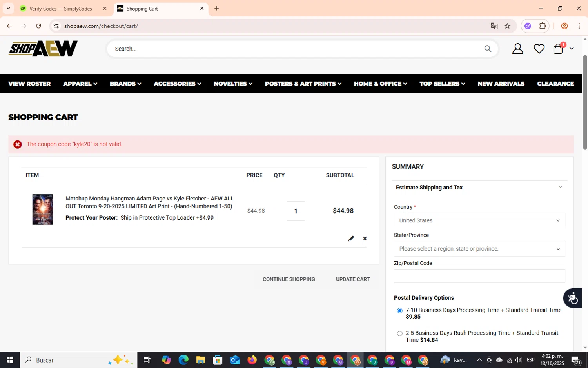Open the State/Province dropdown
Viewport: 588px width, 368px height.
[x=479, y=249]
